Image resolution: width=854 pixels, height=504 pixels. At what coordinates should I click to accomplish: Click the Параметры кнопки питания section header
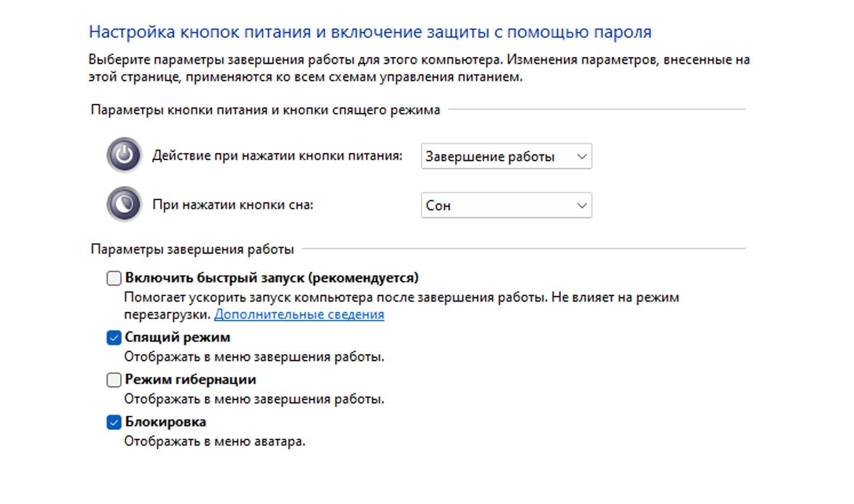(x=265, y=110)
